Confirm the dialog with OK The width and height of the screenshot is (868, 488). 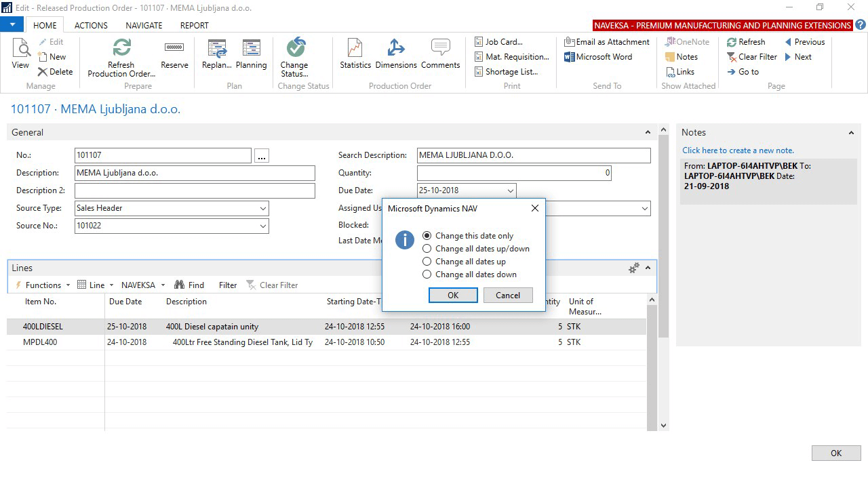coord(453,295)
